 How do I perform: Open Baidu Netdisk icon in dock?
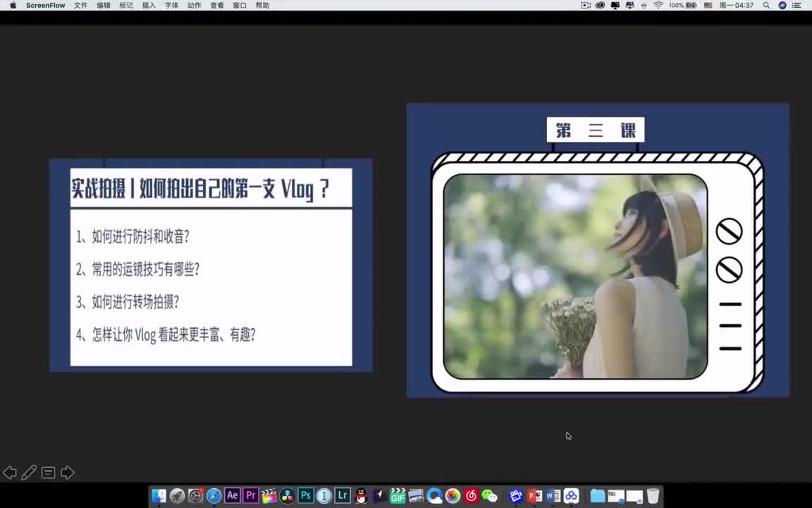(571, 496)
